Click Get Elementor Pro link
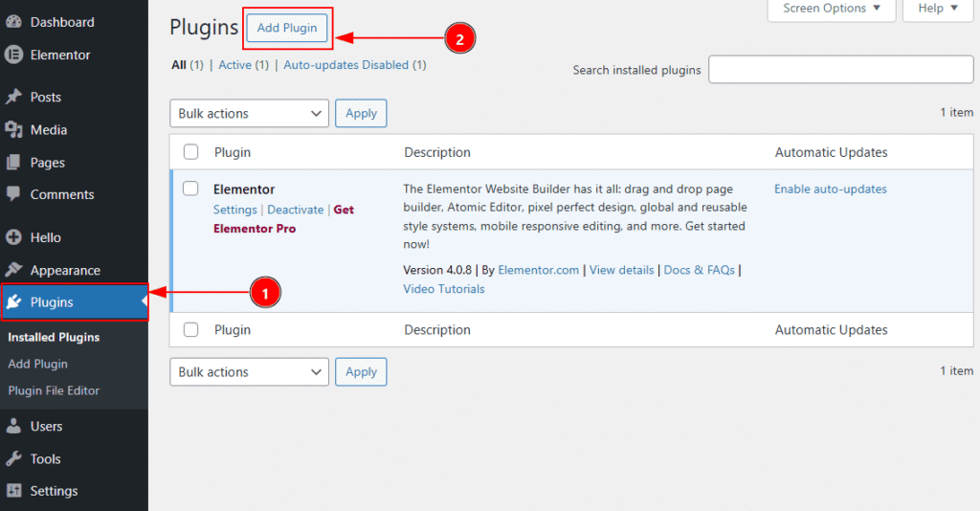Screen dimensions: 980x511 (x=283, y=219)
